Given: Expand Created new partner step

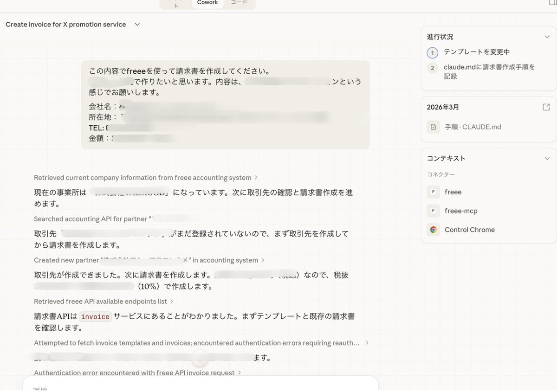Looking at the screenshot, I should (x=149, y=260).
